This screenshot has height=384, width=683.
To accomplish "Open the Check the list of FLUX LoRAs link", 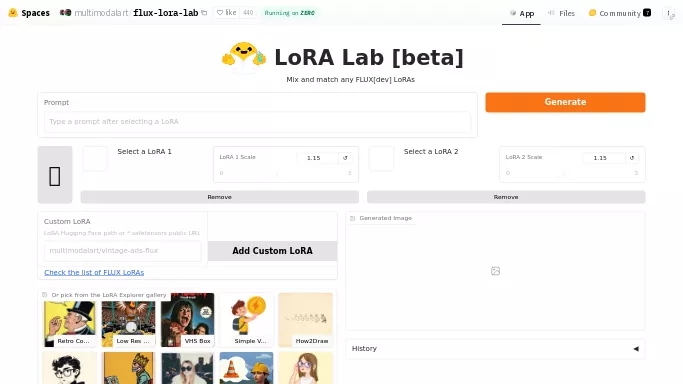I will click(x=94, y=272).
